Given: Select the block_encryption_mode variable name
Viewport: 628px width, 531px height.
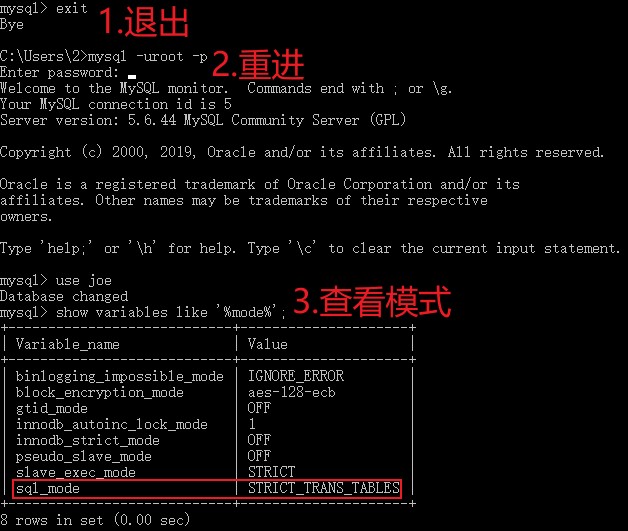Looking at the screenshot, I should (x=99, y=392).
